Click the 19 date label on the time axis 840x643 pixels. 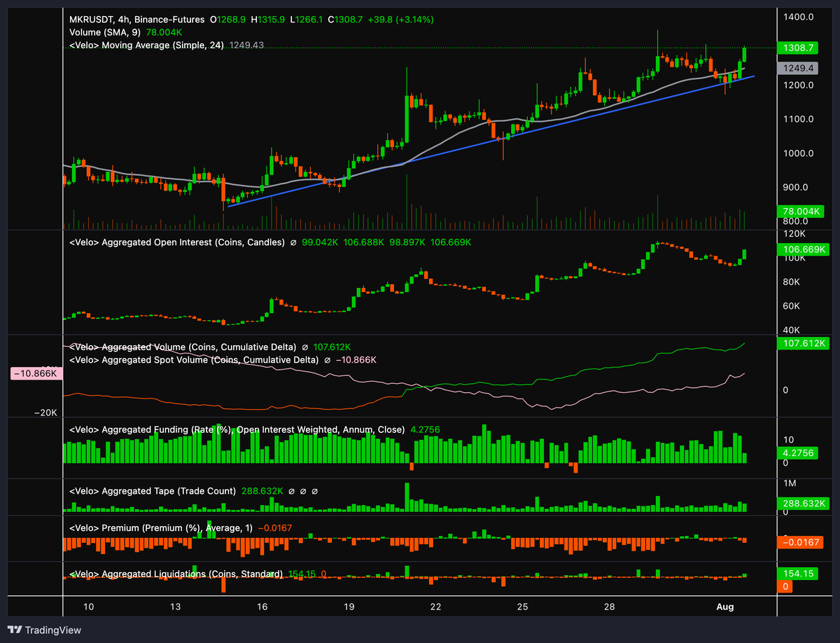[x=349, y=606]
